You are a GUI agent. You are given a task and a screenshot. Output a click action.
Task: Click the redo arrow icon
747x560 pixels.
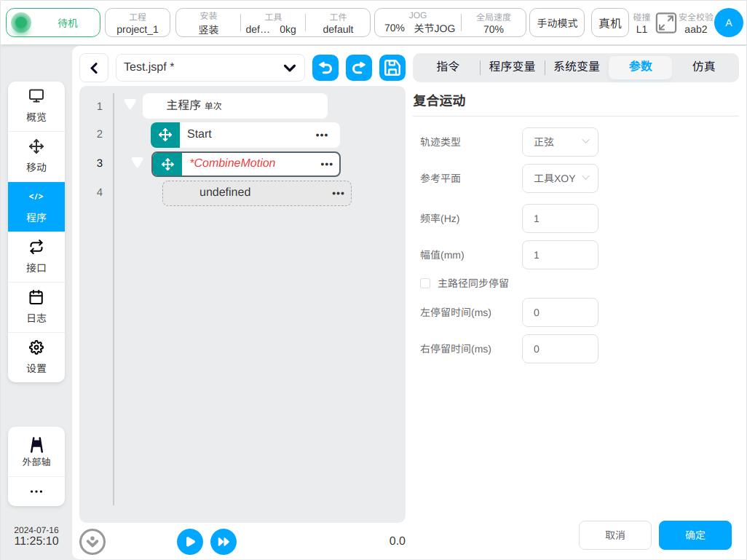359,68
